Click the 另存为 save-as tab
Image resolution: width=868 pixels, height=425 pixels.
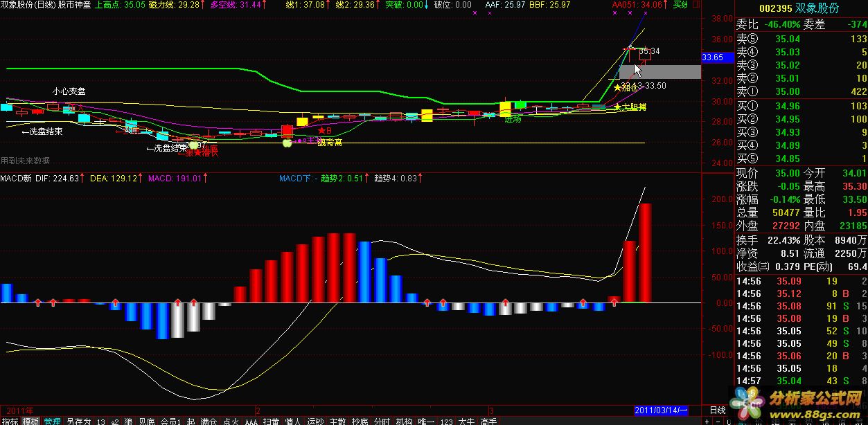(x=78, y=420)
